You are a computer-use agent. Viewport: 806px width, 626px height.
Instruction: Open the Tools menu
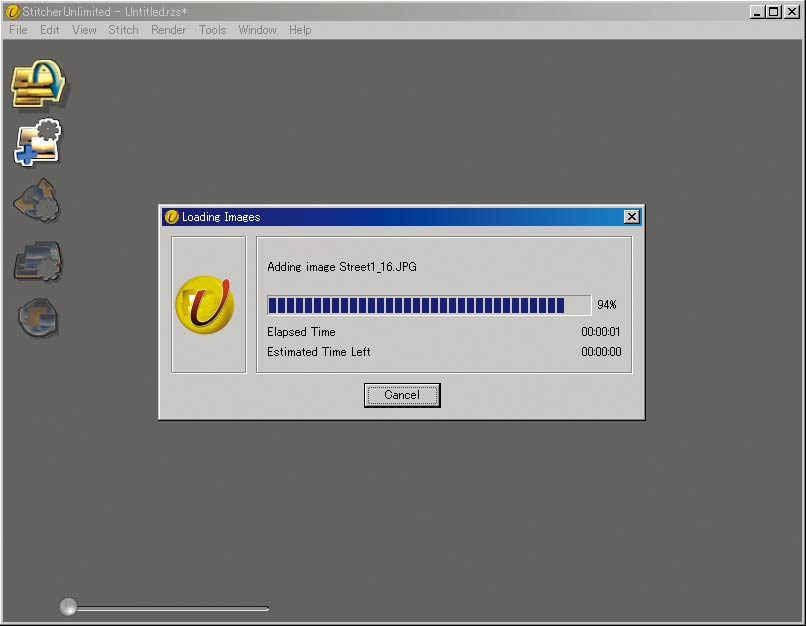coord(212,30)
